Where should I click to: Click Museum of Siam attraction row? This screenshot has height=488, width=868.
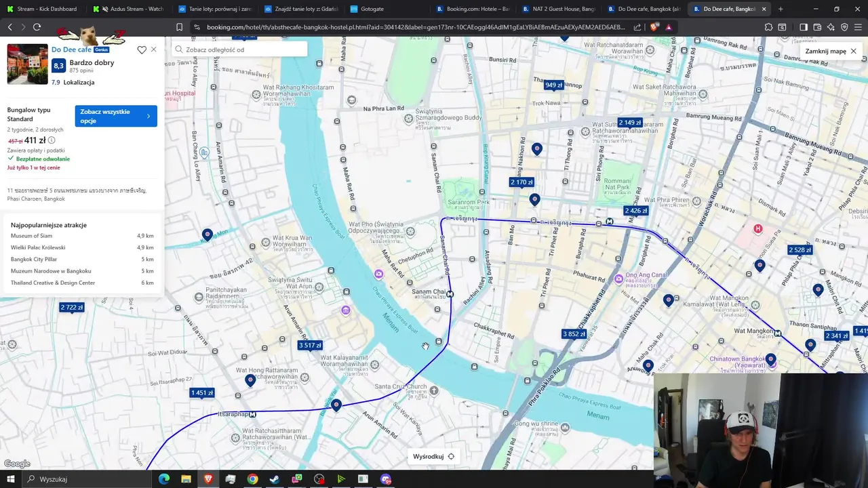pyautogui.click(x=82, y=236)
